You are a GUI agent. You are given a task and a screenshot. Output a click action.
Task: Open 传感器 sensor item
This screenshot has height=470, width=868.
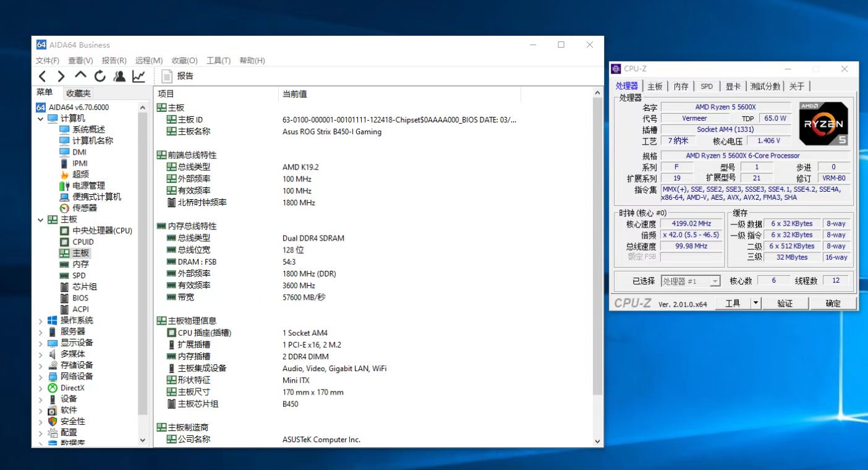point(84,208)
